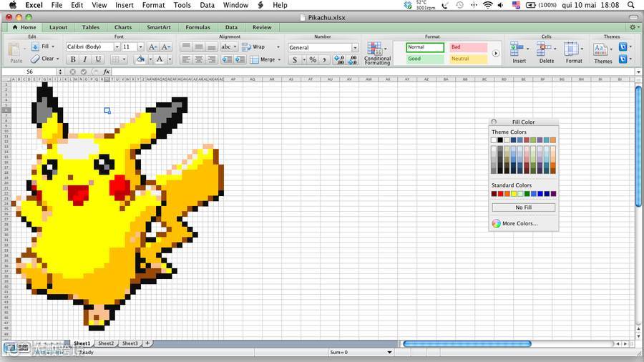Switch to the Sheet2 worksheet tab
Screen dimensions: 644x362
pos(106,343)
